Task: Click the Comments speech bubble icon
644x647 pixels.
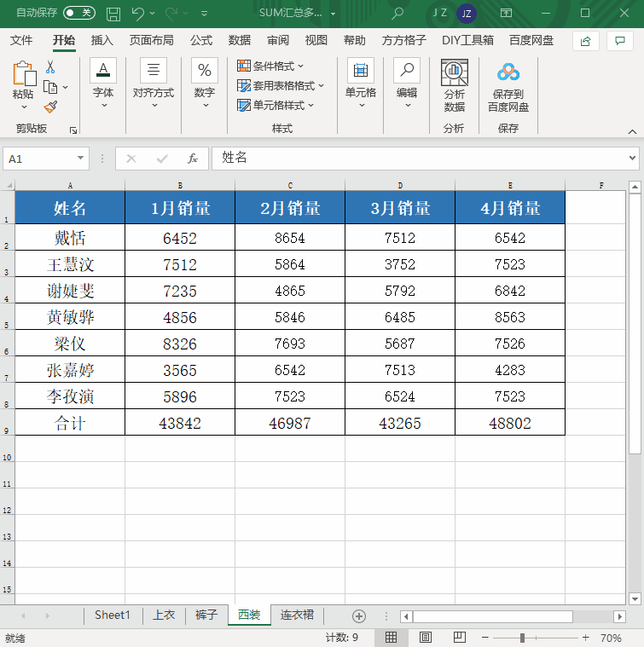Action: tap(620, 41)
